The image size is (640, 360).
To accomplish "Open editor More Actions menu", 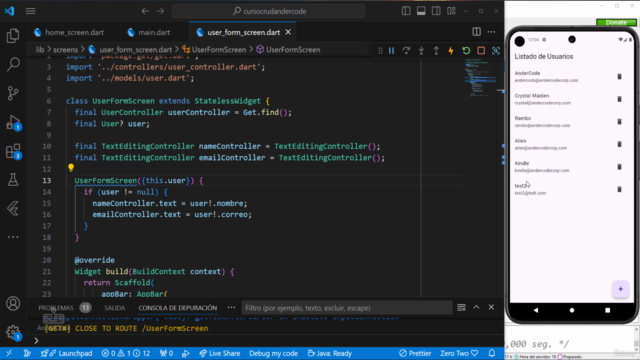I will click(491, 32).
